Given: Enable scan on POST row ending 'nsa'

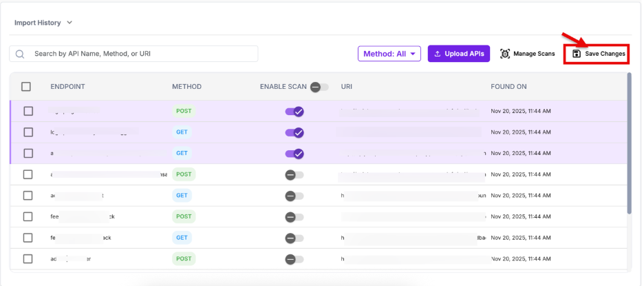Looking at the screenshot, I should click(x=294, y=175).
